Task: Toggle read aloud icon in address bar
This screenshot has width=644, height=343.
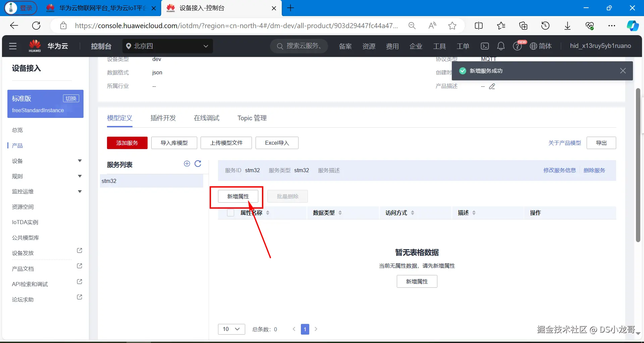Action: point(432,25)
